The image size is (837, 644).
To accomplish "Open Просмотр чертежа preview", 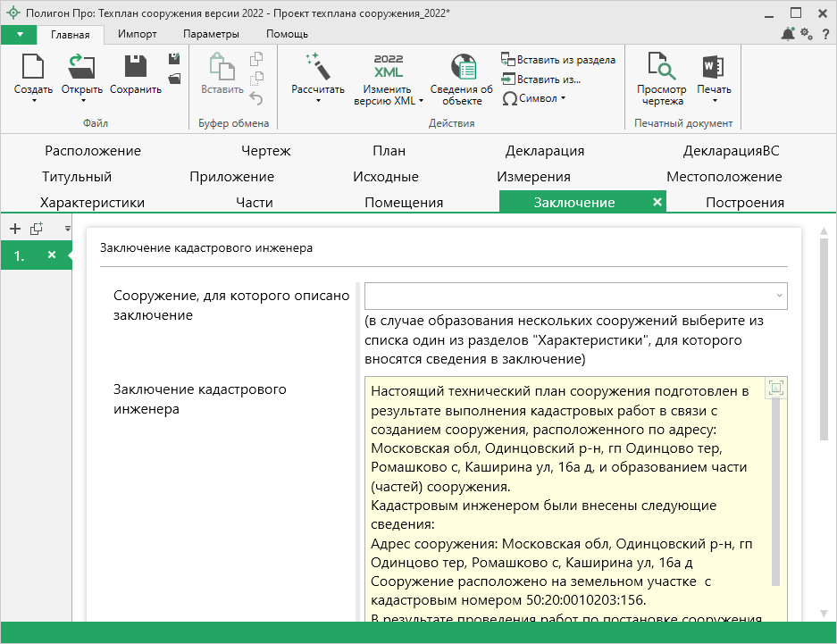I will pyautogui.click(x=661, y=68).
